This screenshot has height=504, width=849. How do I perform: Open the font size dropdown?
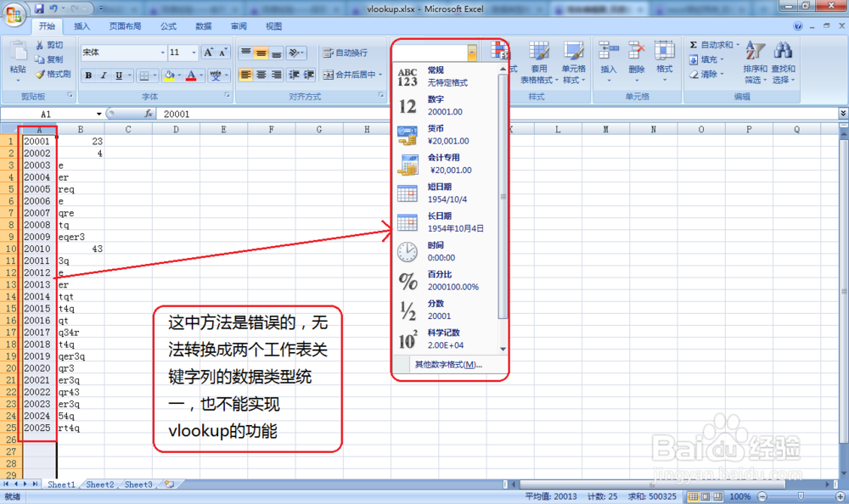pyautogui.click(x=179, y=52)
